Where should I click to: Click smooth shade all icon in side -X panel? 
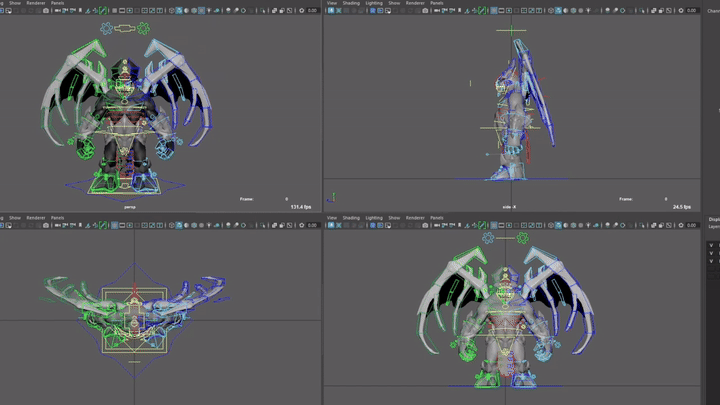pos(557,10)
